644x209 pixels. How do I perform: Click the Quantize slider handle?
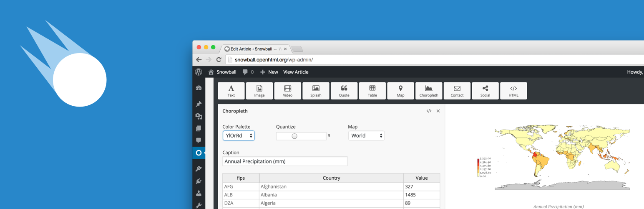(x=294, y=136)
